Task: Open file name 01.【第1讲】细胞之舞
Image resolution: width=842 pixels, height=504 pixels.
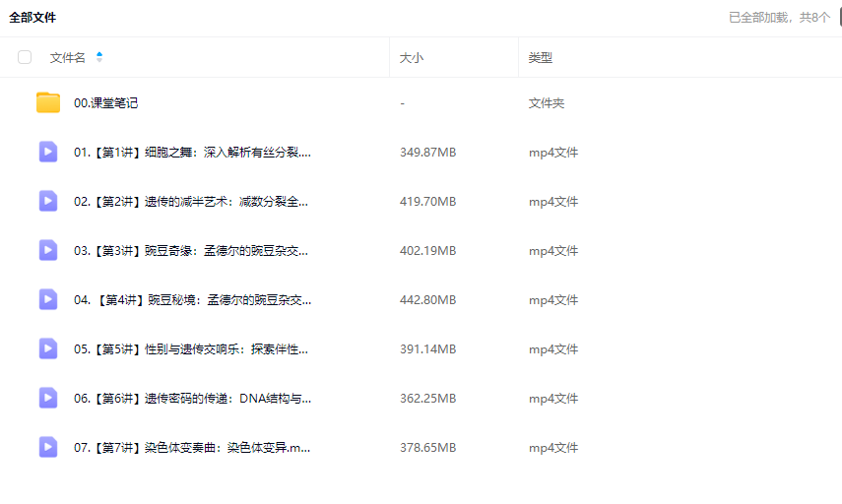Action: (x=192, y=153)
